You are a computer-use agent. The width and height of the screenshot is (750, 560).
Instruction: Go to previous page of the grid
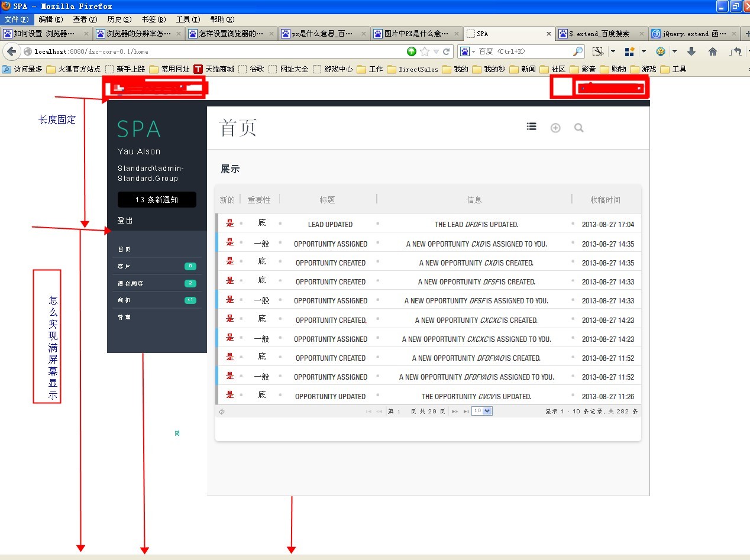(x=379, y=412)
